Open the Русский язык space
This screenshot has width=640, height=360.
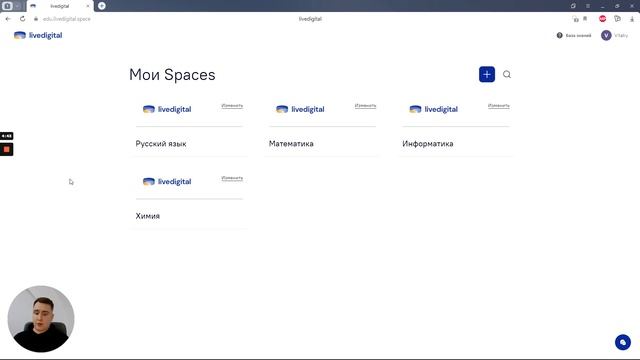pos(161,144)
